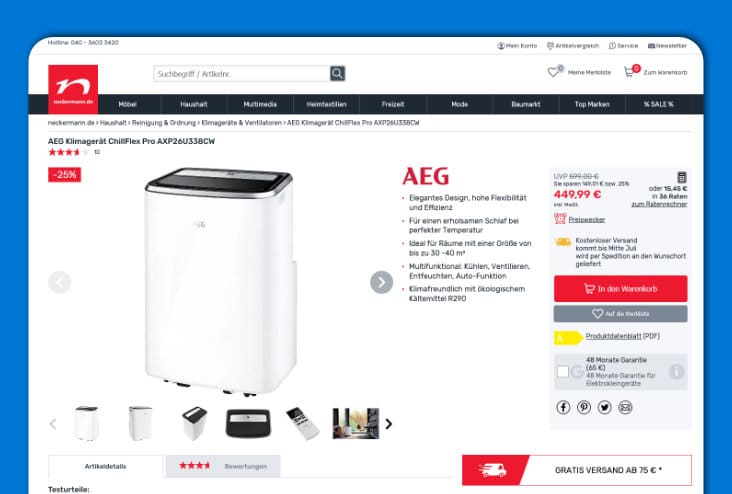This screenshot has height=494, width=732.
Task: Open the shopping cart icon
Action: click(629, 72)
